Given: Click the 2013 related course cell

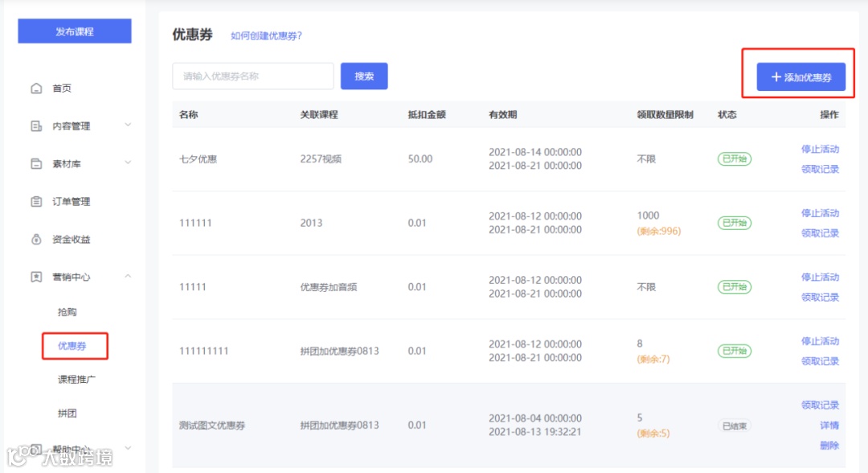Looking at the screenshot, I should pos(311,223).
